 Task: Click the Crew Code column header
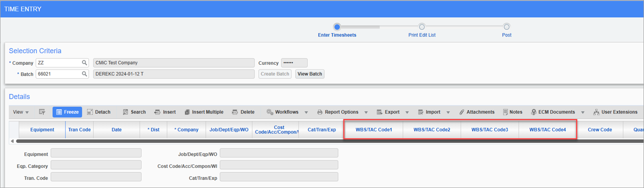coord(600,129)
